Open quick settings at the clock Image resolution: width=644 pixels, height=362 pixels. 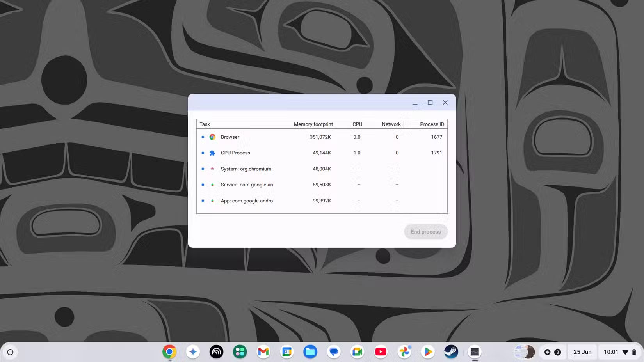[619, 352]
